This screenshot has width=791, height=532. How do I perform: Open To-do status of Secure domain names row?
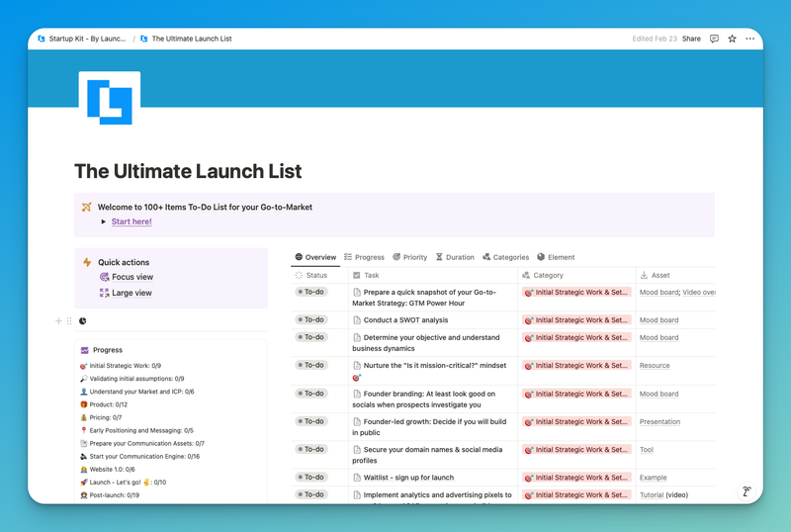[x=311, y=450]
